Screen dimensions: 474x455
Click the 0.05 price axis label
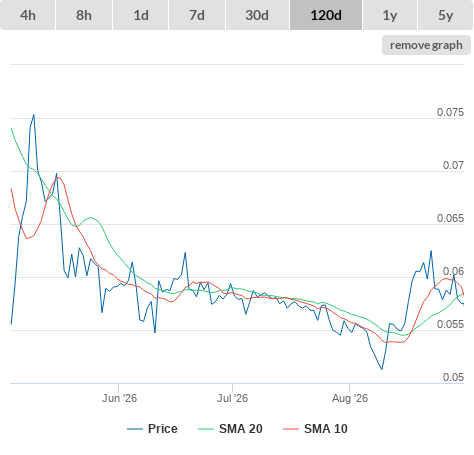[453, 377]
